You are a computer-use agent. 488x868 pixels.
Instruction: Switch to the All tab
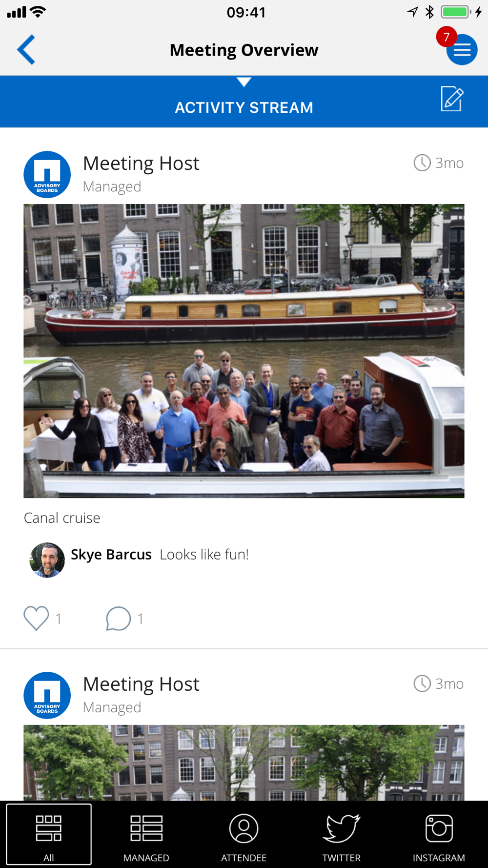[49, 834]
